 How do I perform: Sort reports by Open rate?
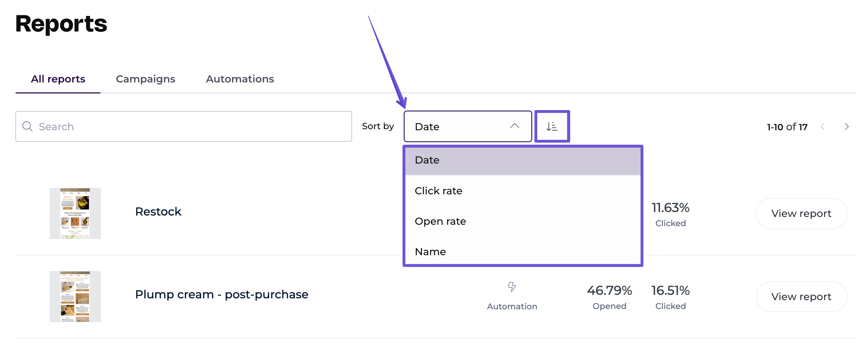(x=522, y=221)
